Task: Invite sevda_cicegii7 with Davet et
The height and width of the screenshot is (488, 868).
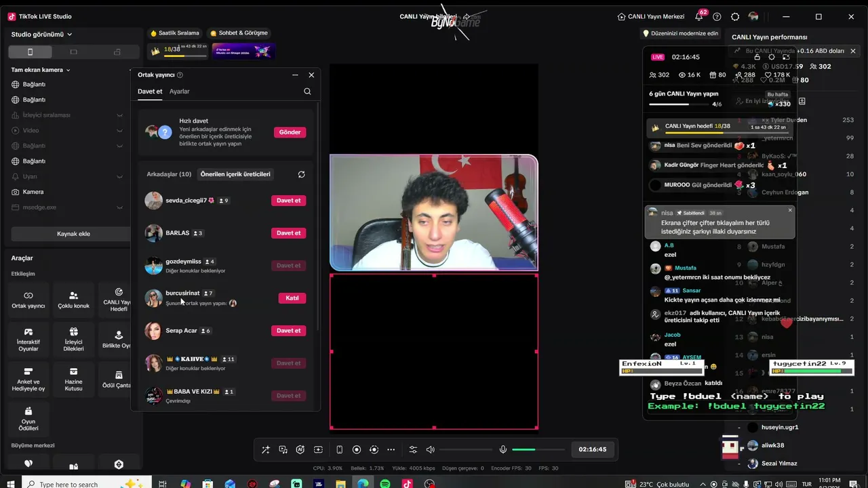Action: click(x=288, y=201)
